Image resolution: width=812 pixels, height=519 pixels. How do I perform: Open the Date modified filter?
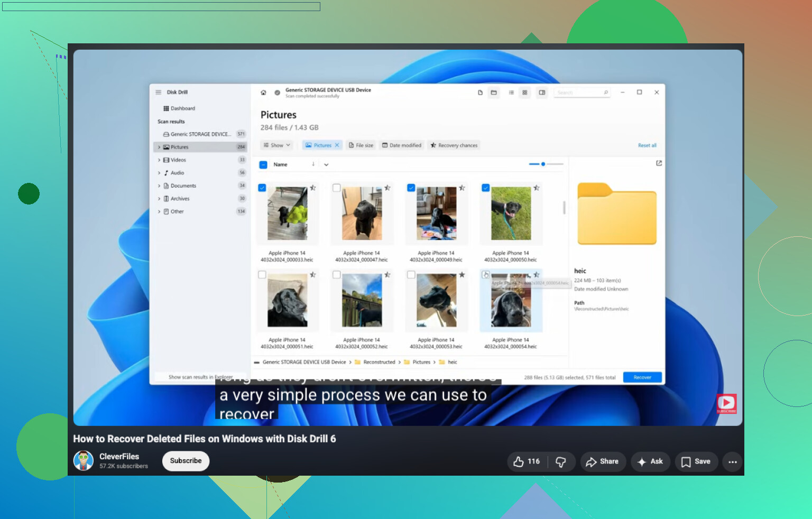pos(402,145)
